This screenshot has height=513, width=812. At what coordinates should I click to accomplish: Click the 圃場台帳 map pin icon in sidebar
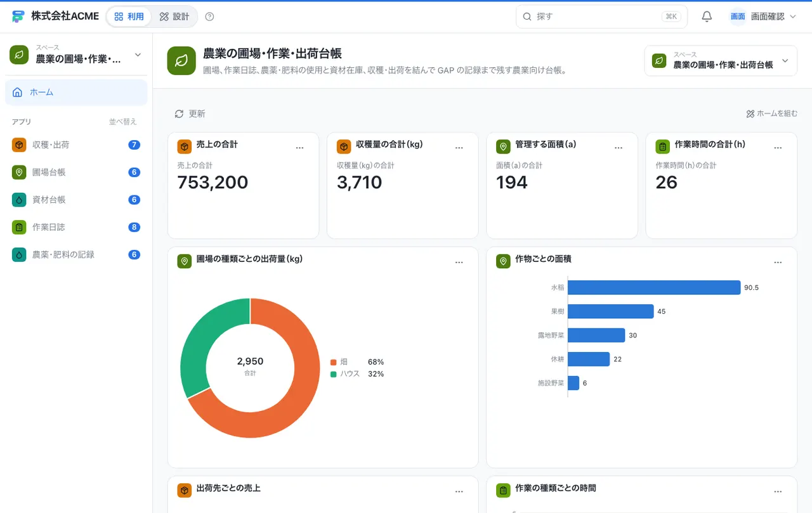19,172
